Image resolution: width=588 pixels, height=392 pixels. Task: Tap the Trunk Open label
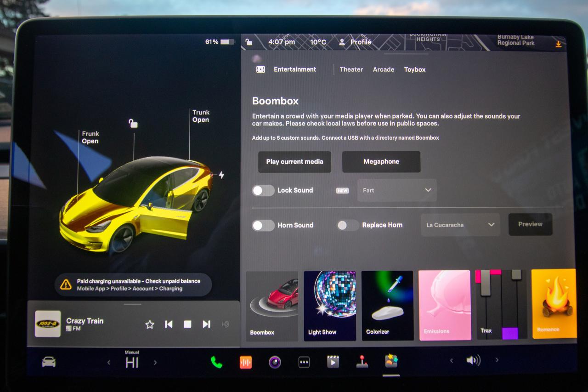click(x=201, y=116)
